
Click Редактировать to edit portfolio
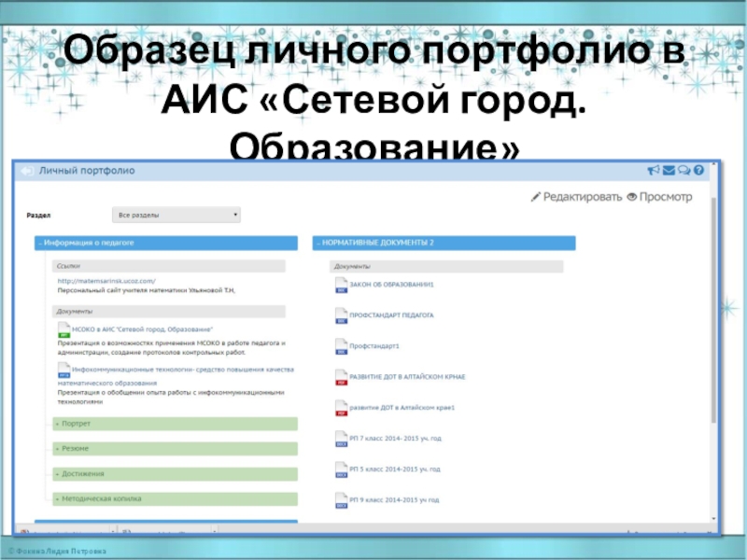582,197
